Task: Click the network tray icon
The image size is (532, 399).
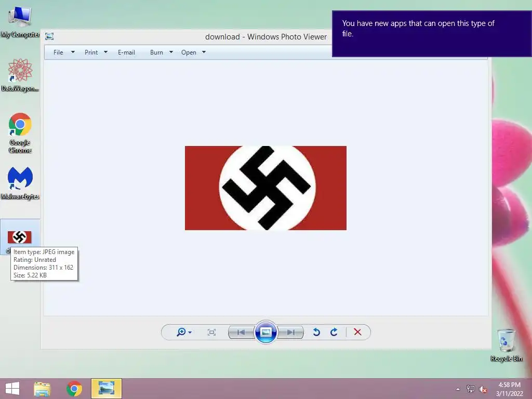Action: (x=471, y=389)
